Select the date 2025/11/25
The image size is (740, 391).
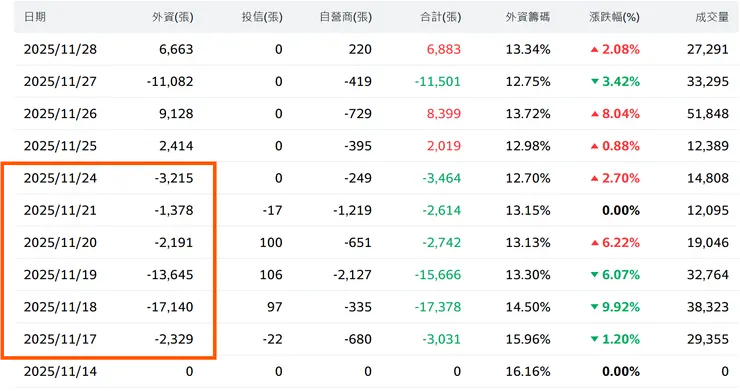60,145
